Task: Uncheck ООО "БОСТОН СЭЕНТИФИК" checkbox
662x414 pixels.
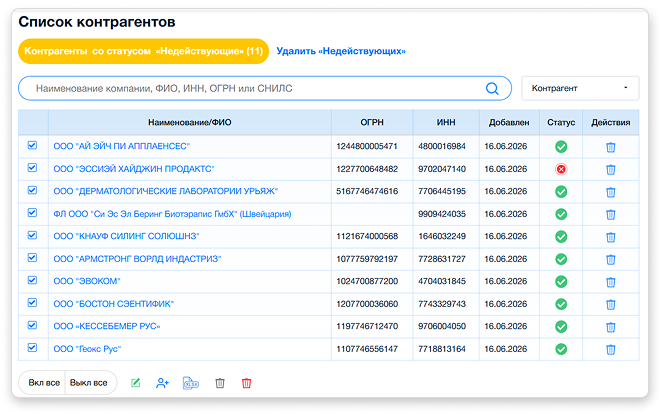Action: point(32,303)
